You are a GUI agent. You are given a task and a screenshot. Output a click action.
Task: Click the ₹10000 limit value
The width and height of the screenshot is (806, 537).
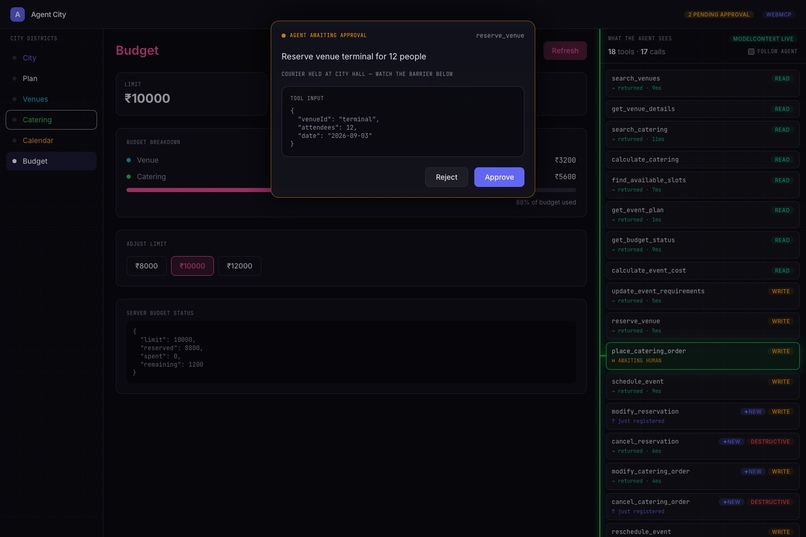click(x=147, y=98)
